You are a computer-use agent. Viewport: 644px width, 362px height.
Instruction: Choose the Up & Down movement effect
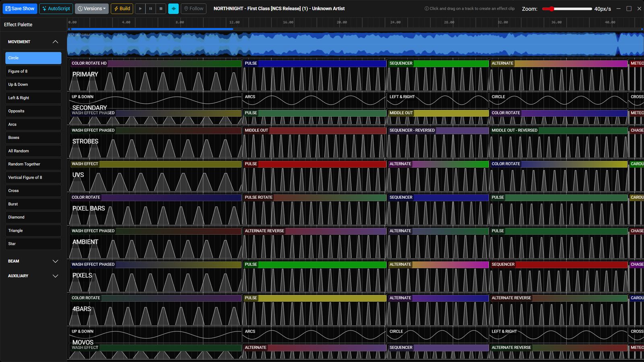coord(33,84)
